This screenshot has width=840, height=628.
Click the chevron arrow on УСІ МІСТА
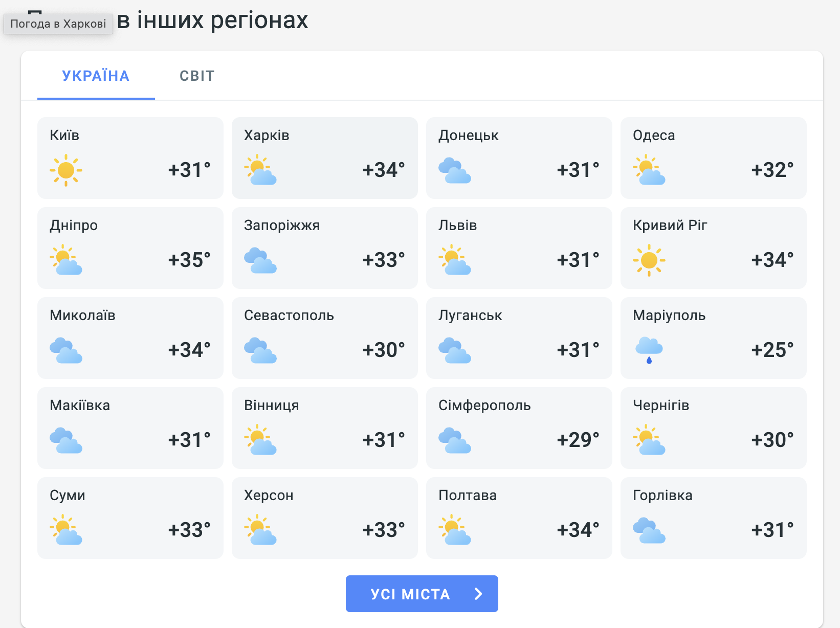pos(478,594)
